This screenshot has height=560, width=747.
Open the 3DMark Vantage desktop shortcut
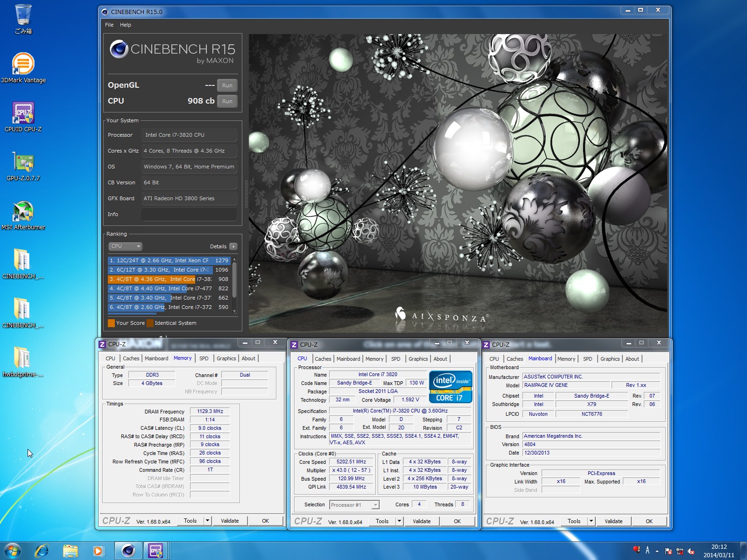[x=23, y=68]
